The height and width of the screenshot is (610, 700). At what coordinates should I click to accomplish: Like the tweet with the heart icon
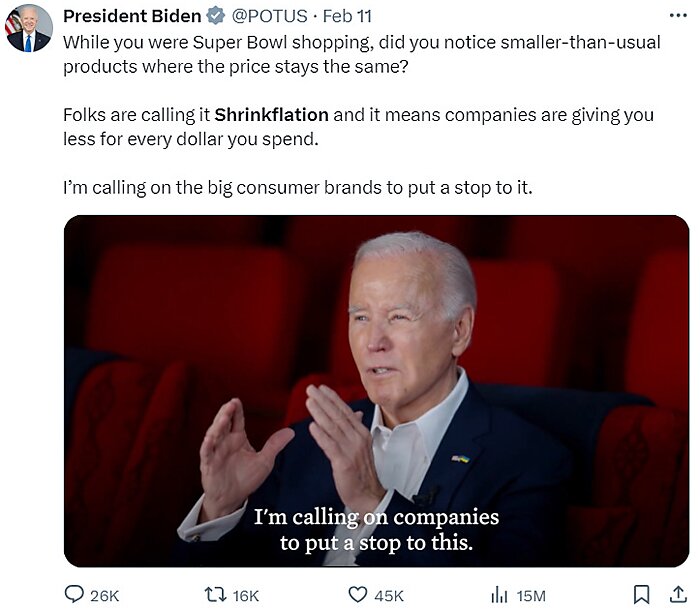pos(357,595)
